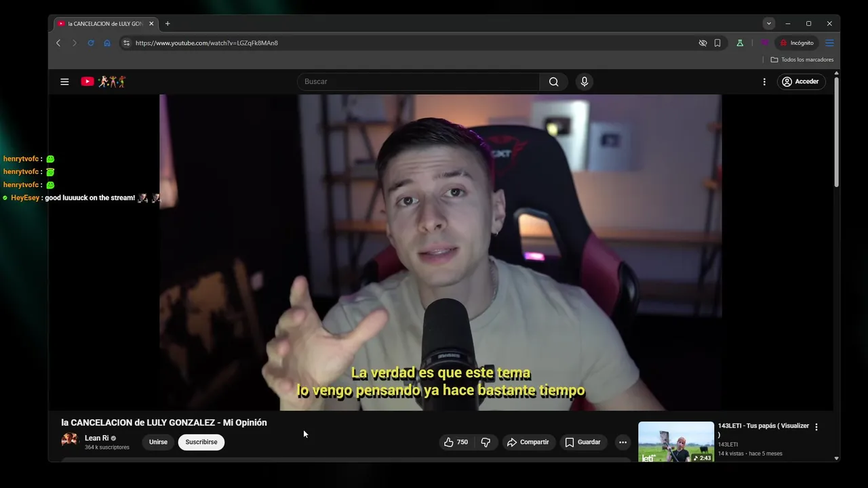Open Lean Ri channel avatar
This screenshot has height=488, width=868.
click(x=70, y=441)
